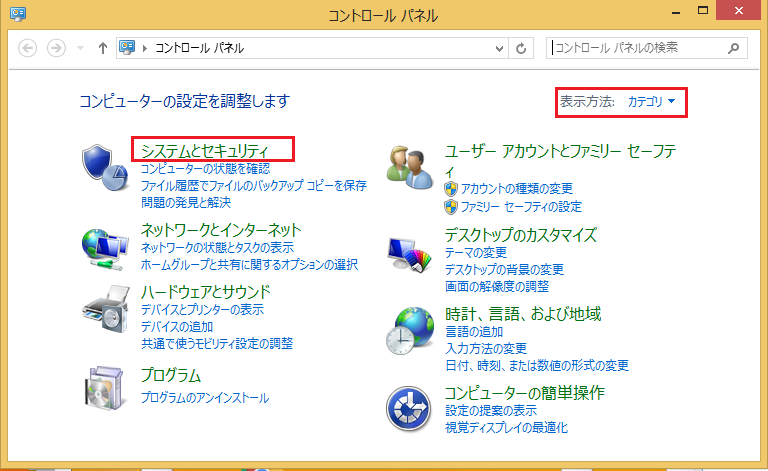Click the search magnifier icon

[733, 48]
